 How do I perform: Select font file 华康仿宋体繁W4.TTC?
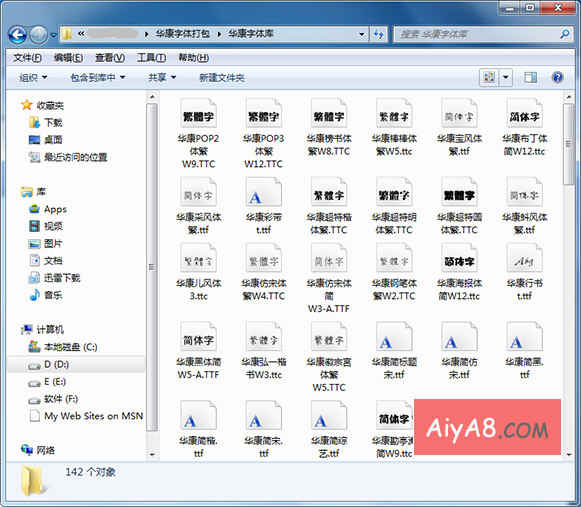click(263, 272)
